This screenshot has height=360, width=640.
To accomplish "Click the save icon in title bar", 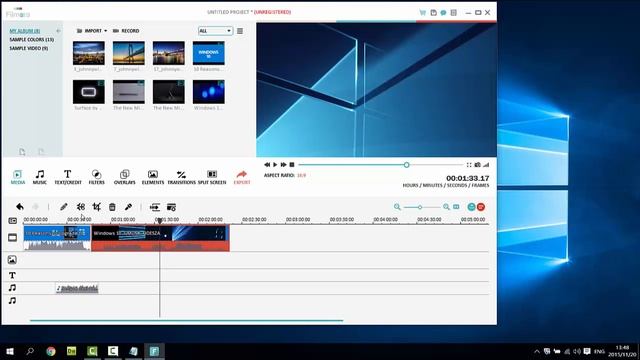I will (x=433, y=13).
